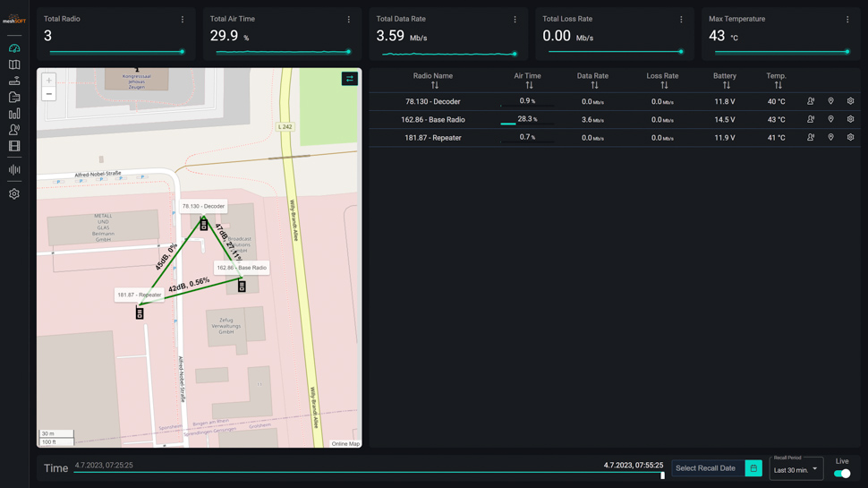Sort table by Air Time

(x=529, y=85)
